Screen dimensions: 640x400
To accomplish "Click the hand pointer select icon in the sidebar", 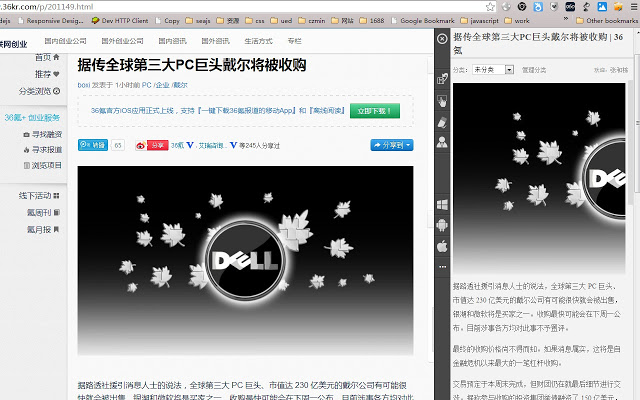I will point(442,100).
